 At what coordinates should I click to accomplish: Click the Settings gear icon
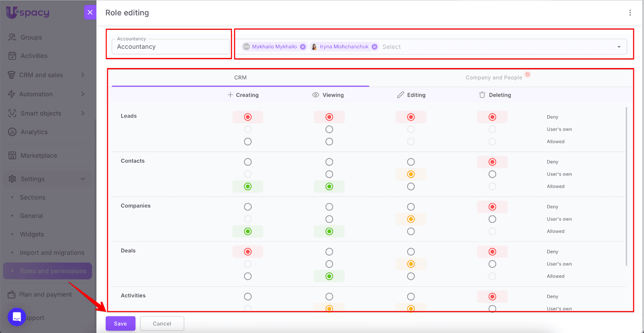coord(12,179)
